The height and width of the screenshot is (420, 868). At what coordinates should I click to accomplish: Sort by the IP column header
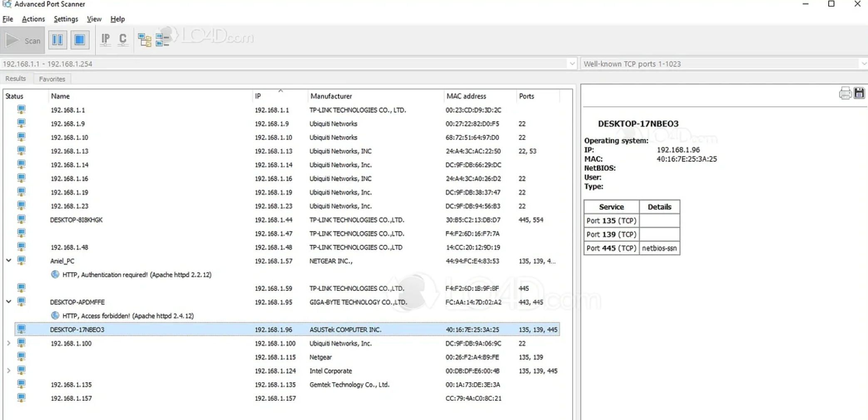[280, 96]
